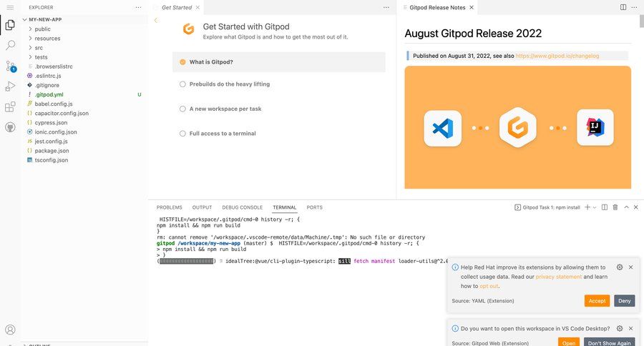
Task: Open Explorer panel more actions menu
Action: [138, 7]
